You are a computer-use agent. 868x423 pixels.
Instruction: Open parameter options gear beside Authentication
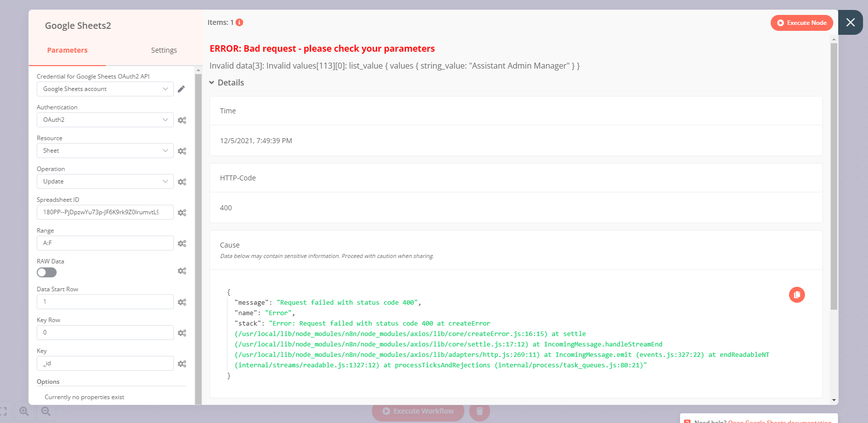point(182,120)
